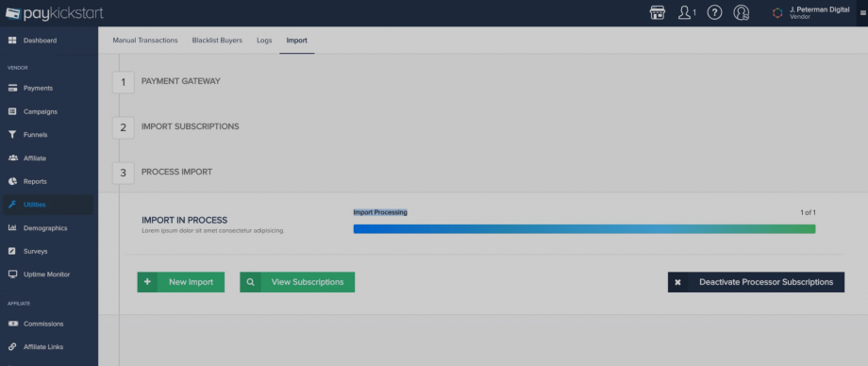This screenshot has height=366, width=868.
Task: Click the plus icon on New Import
Action: coord(147,282)
